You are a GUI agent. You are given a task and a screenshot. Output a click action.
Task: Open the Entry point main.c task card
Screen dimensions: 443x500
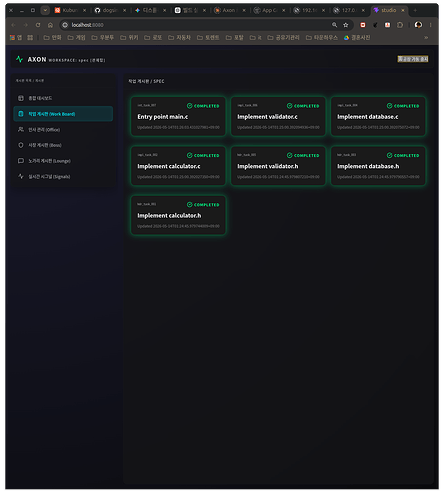coord(178,116)
